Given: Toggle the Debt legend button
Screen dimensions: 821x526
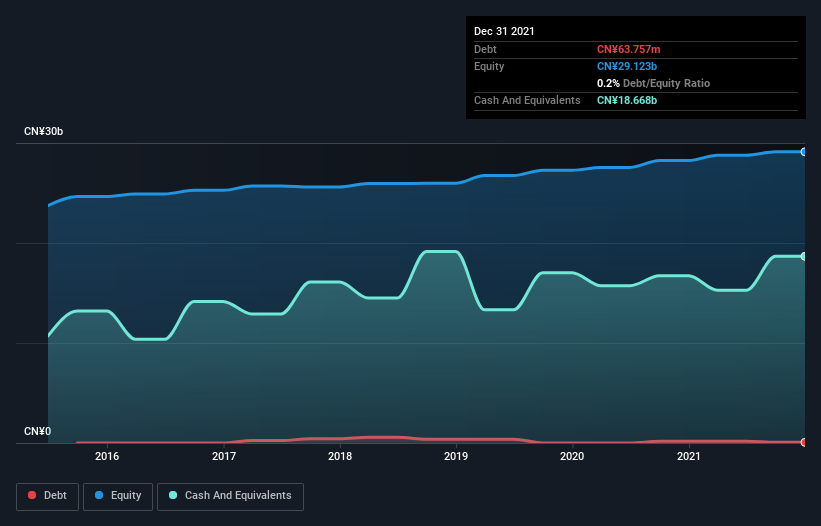Looking at the screenshot, I should [x=48, y=496].
